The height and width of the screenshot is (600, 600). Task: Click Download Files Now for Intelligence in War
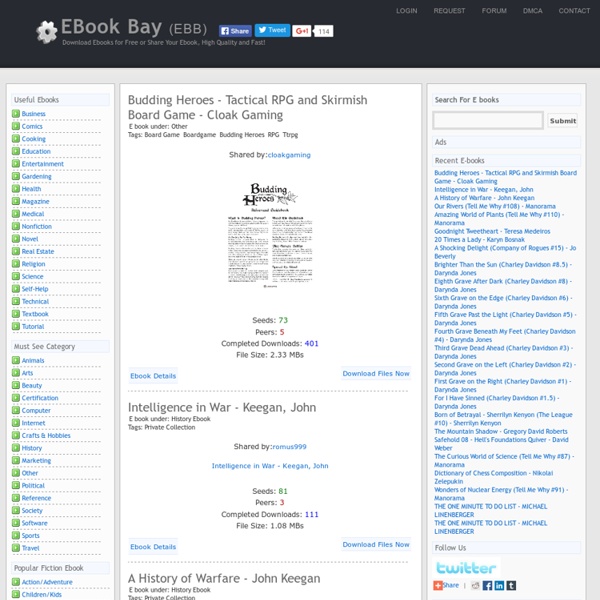click(x=375, y=545)
